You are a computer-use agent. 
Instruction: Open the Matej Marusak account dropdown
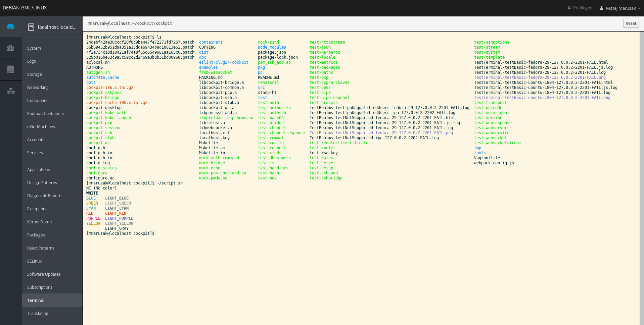click(x=619, y=8)
